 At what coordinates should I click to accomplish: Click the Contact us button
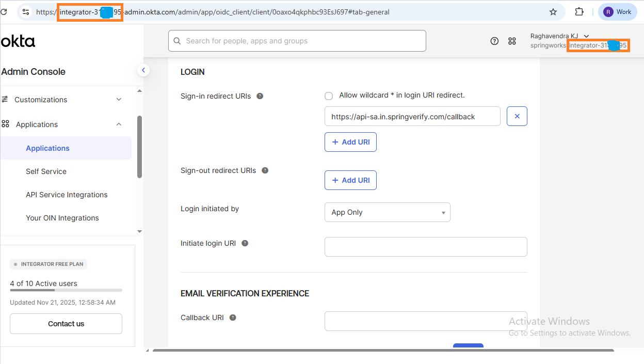click(x=66, y=324)
